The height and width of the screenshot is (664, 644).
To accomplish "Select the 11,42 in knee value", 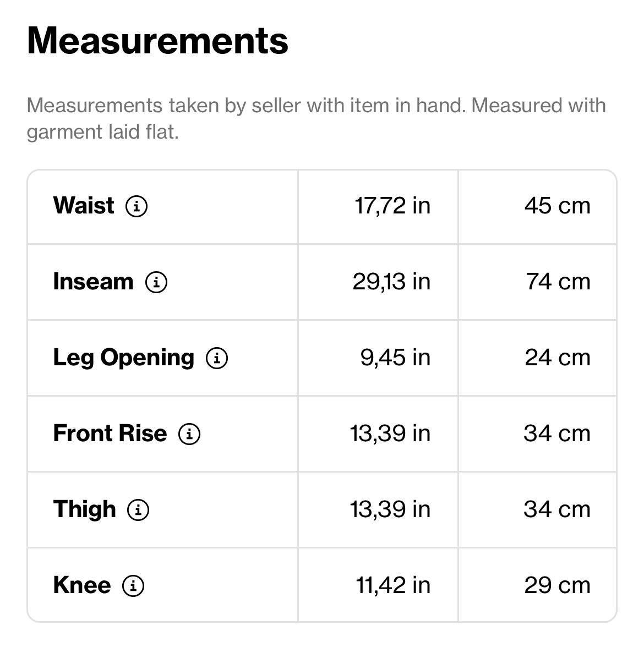I will click(393, 585).
